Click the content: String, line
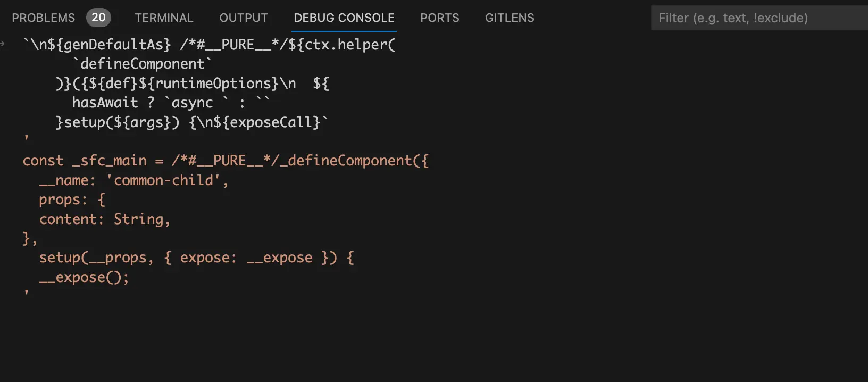 pos(104,219)
